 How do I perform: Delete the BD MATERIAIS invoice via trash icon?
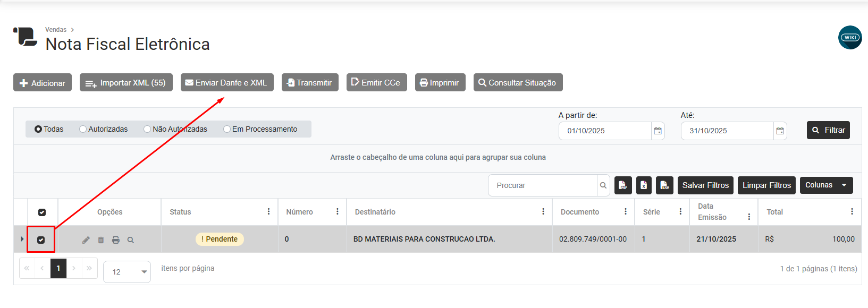pos(101,240)
